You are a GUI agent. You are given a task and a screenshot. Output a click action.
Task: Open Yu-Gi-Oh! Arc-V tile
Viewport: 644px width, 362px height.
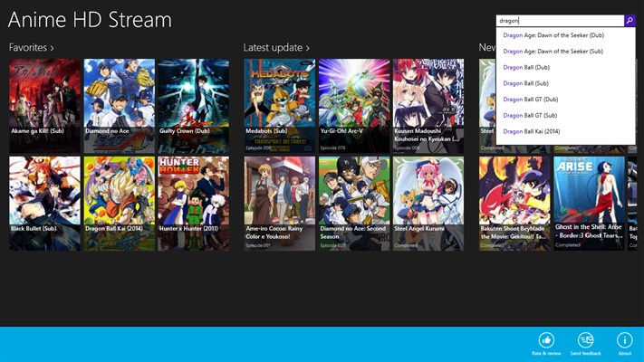click(x=354, y=106)
